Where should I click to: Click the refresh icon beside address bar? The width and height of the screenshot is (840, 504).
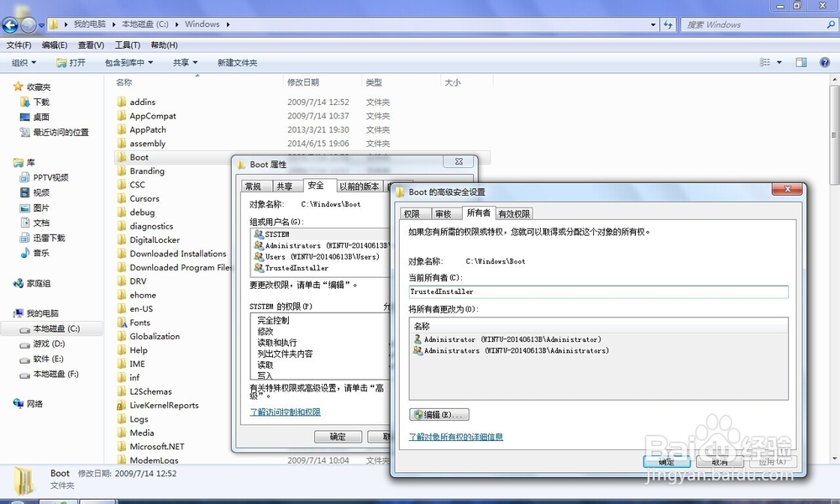(x=668, y=24)
